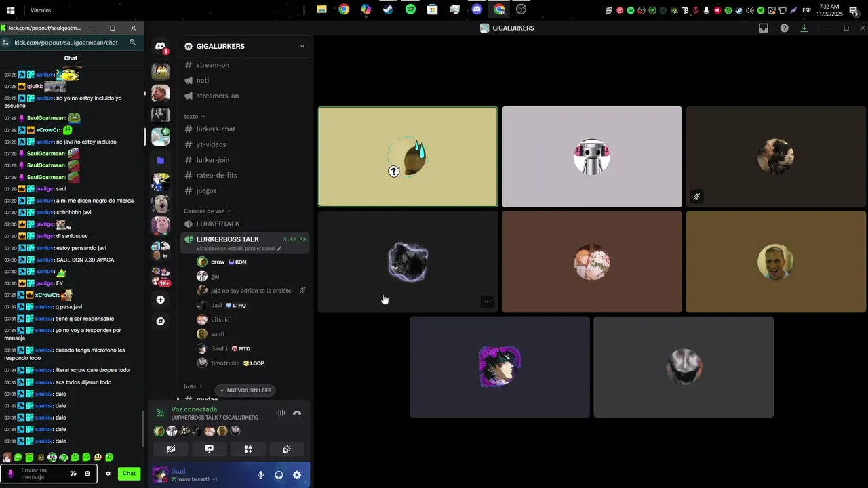Open the Discover servers compass icon
Viewport: 868px width, 488px height.
click(x=161, y=321)
